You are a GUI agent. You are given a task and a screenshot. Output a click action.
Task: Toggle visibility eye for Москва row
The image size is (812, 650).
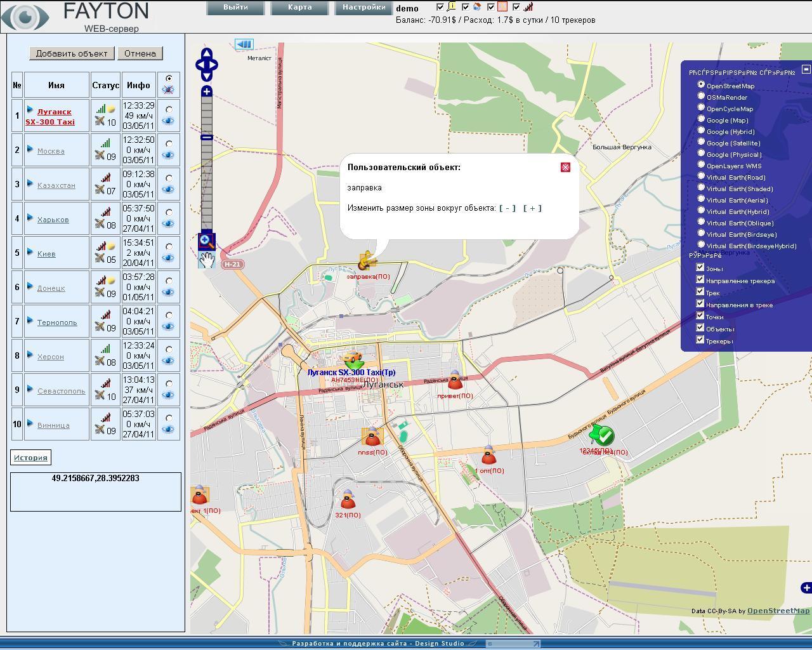[x=168, y=156]
